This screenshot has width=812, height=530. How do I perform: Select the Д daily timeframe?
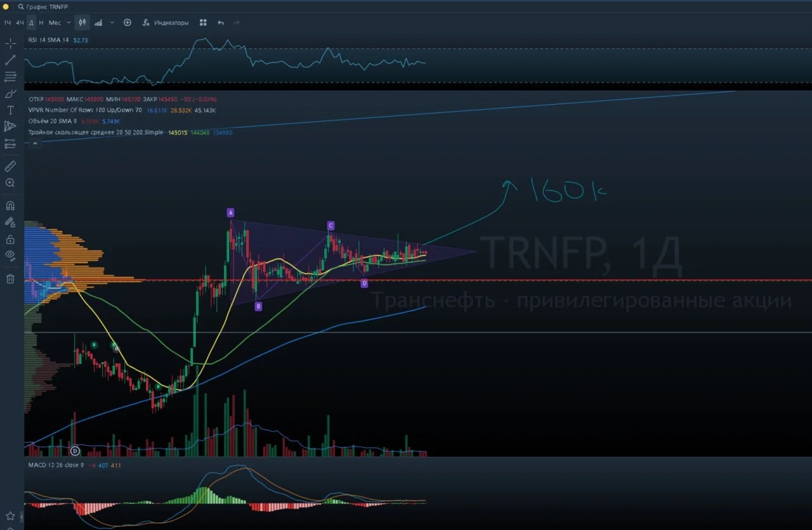click(x=31, y=23)
